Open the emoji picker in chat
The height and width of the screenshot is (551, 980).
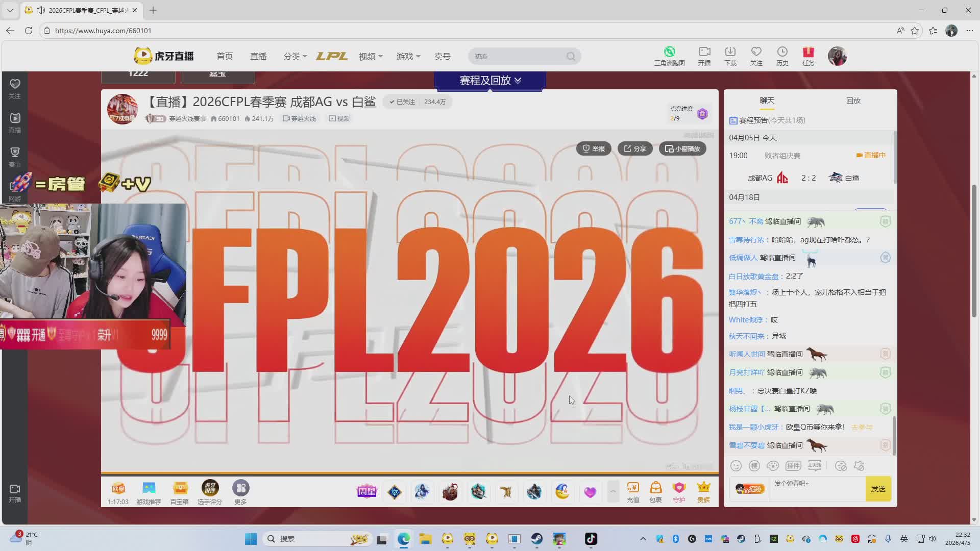click(736, 466)
